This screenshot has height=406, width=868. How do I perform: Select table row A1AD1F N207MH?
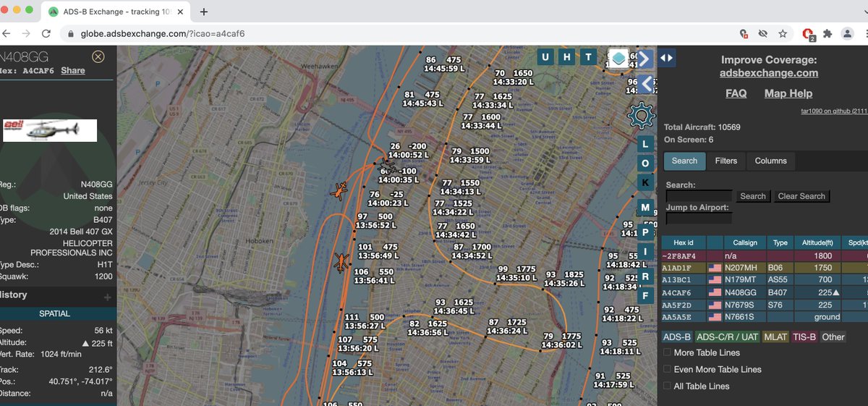click(x=765, y=268)
